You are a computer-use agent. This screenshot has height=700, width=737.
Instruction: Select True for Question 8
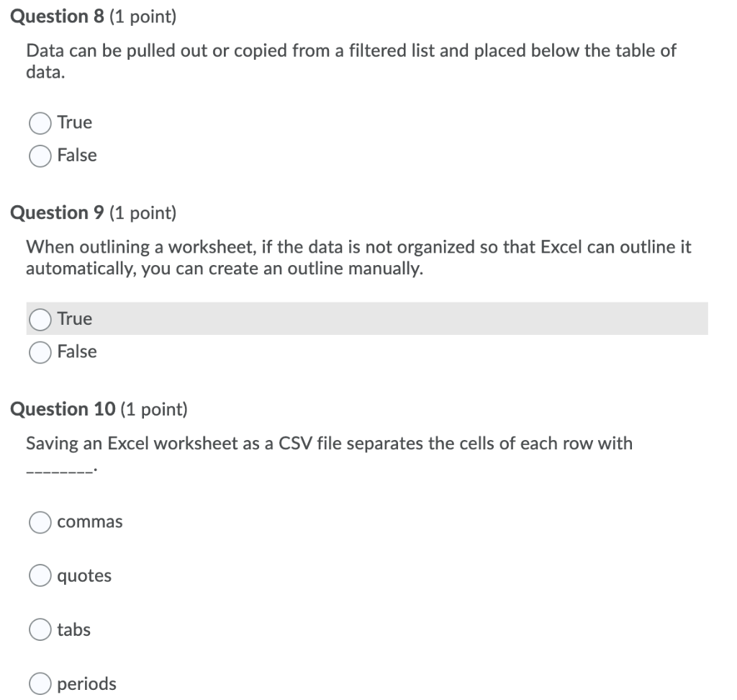pos(40,123)
